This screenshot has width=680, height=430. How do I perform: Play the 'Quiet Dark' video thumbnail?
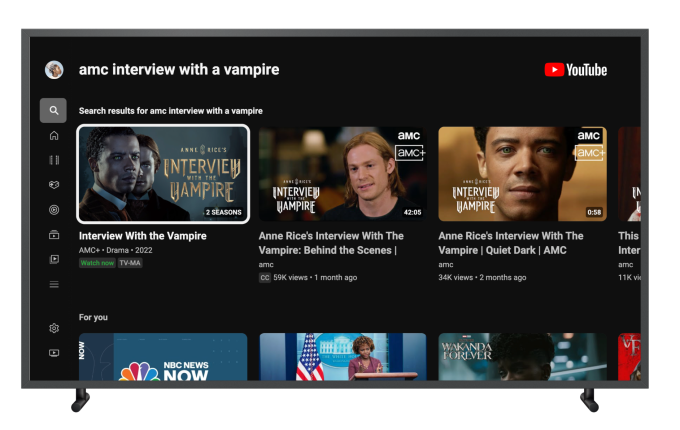[522, 174]
